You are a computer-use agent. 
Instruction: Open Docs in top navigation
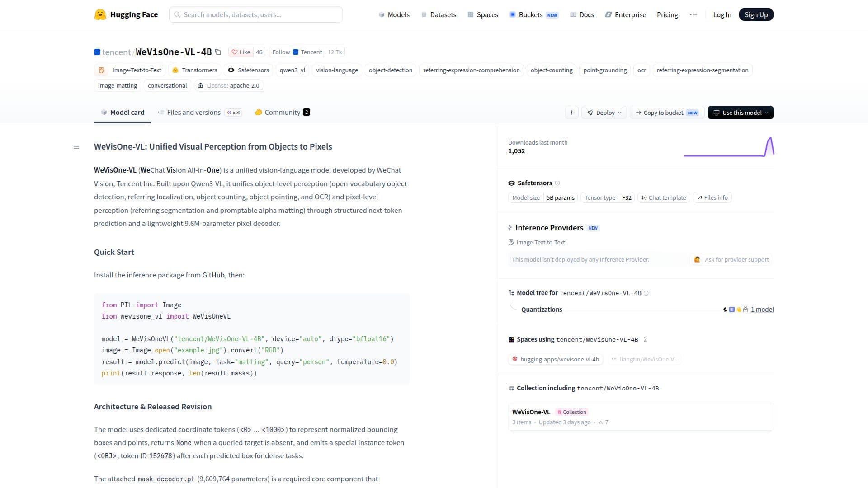[582, 14]
